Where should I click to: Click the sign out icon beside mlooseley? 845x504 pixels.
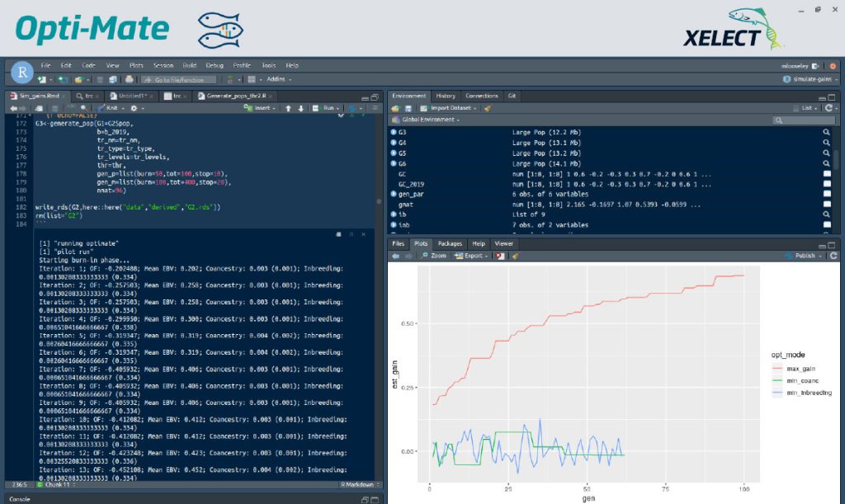815,66
